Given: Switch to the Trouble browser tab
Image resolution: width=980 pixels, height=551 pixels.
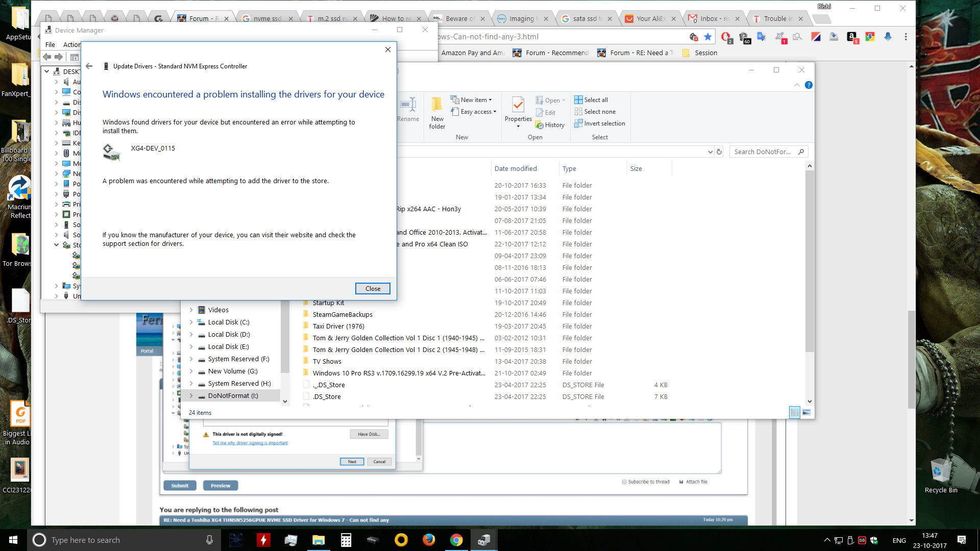Looking at the screenshot, I should point(778,18).
